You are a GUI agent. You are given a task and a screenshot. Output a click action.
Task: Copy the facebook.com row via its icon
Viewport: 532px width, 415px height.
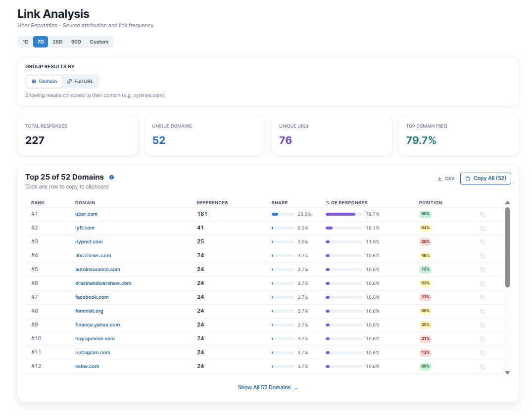tap(483, 297)
